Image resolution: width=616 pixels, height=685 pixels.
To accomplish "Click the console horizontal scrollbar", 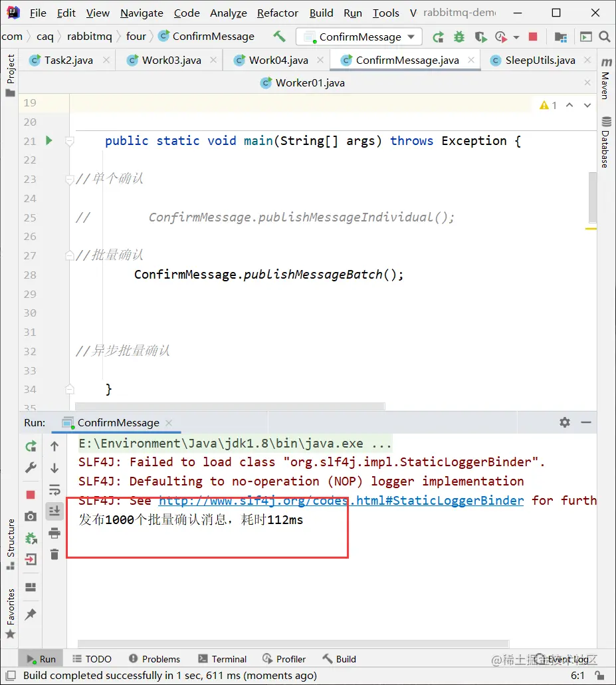I will [293, 644].
